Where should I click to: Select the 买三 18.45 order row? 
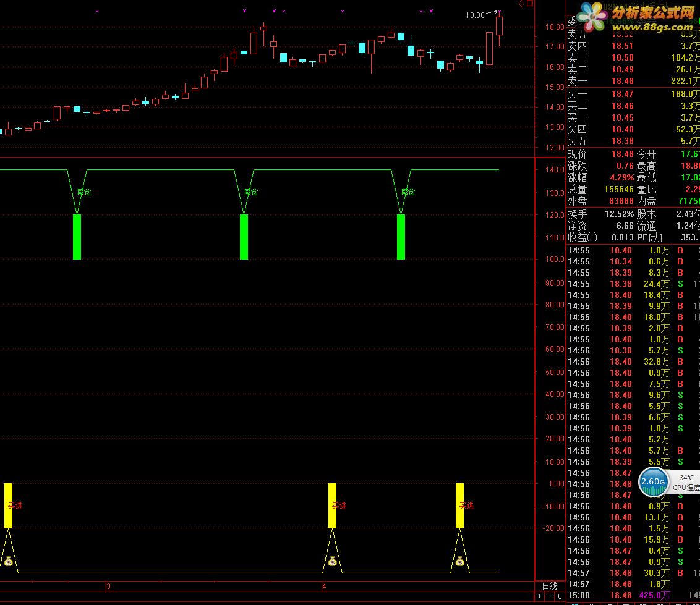point(633,118)
